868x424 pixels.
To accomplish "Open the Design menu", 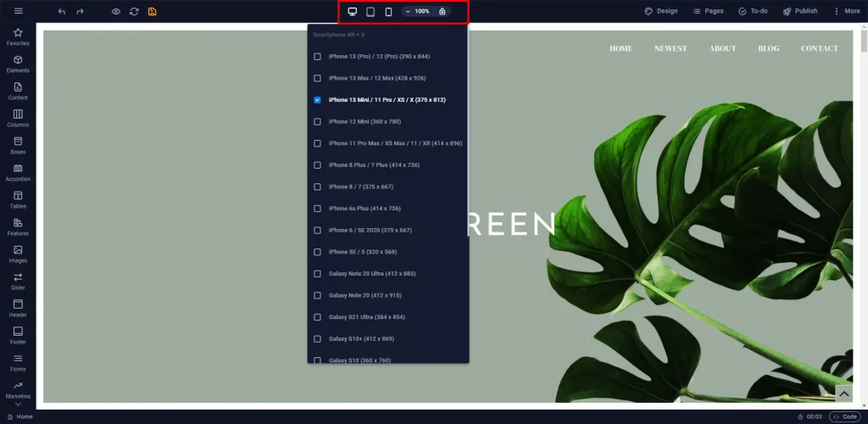I will pyautogui.click(x=661, y=11).
